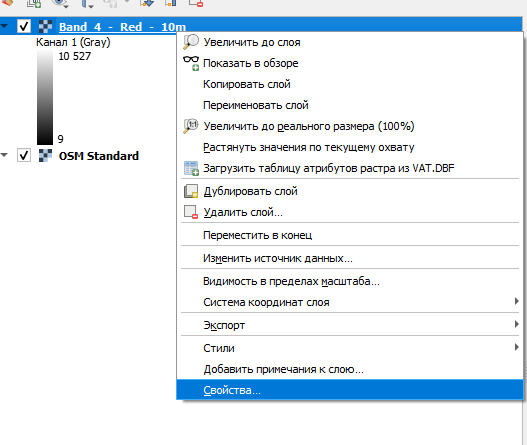Uncheck the Band 4 - Red - 10m layer
This screenshot has height=445, width=527.
(24, 26)
